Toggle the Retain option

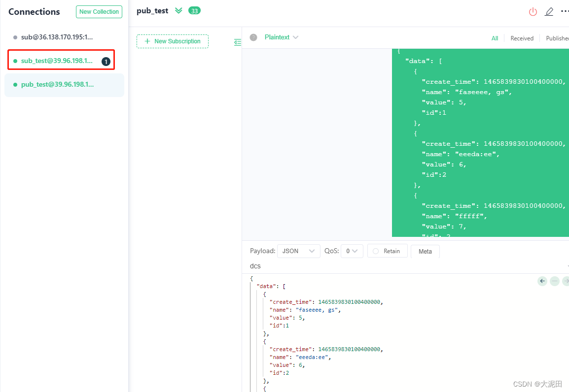pos(387,251)
